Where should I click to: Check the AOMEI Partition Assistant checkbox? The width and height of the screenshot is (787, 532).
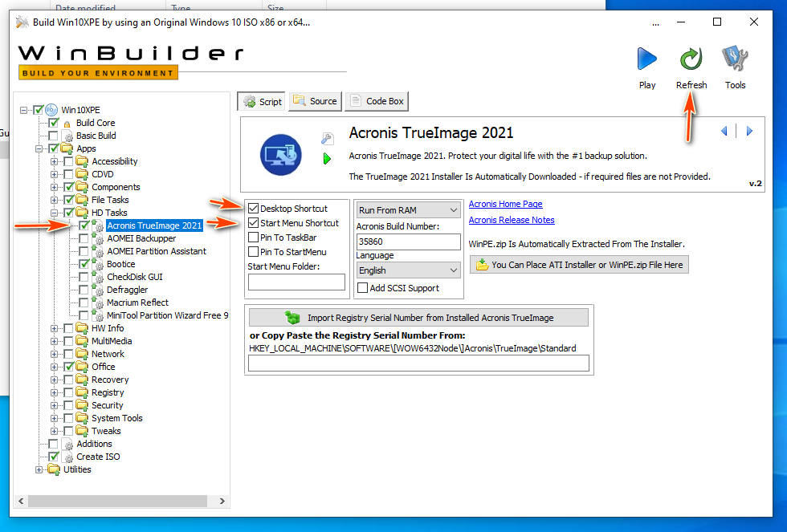84,251
